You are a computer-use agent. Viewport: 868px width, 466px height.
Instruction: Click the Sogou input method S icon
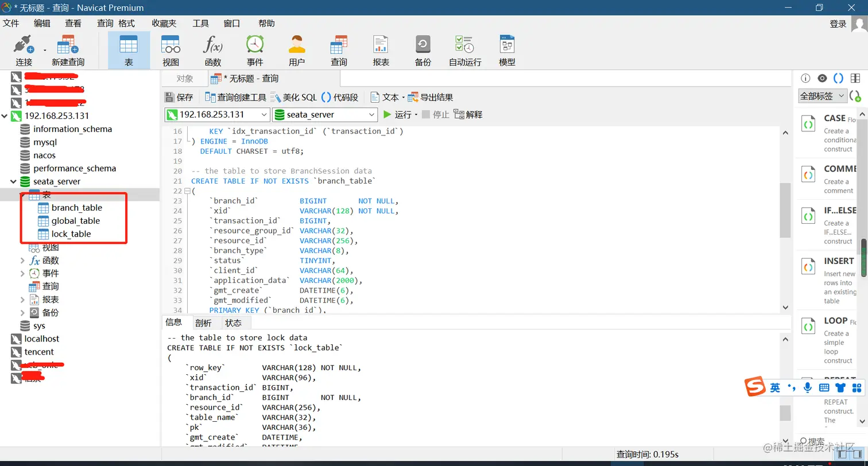tap(755, 387)
